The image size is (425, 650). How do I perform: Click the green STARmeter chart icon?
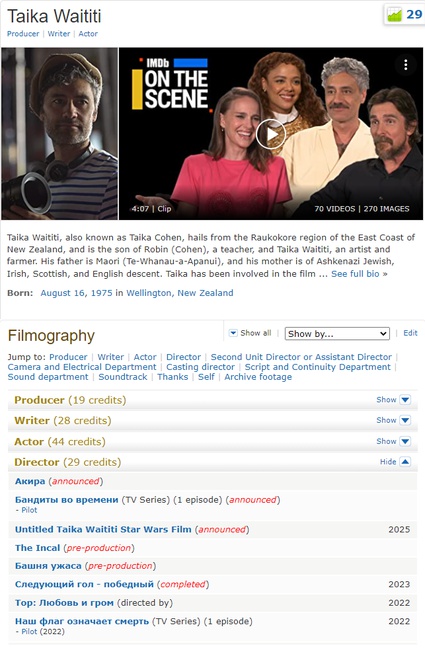[394, 15]
